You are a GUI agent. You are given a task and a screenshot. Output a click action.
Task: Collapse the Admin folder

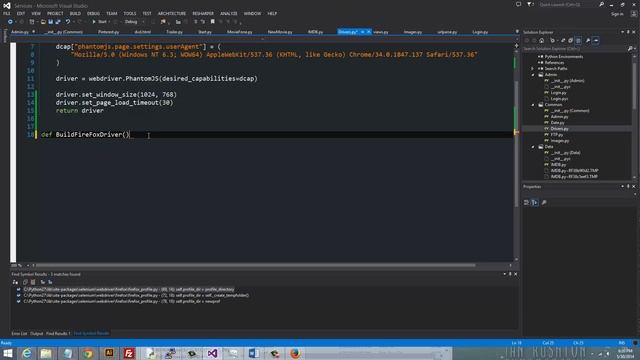533,75
